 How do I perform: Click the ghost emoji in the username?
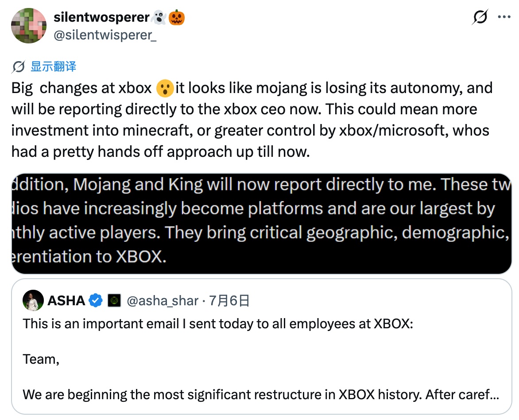[x=159, y=17]
